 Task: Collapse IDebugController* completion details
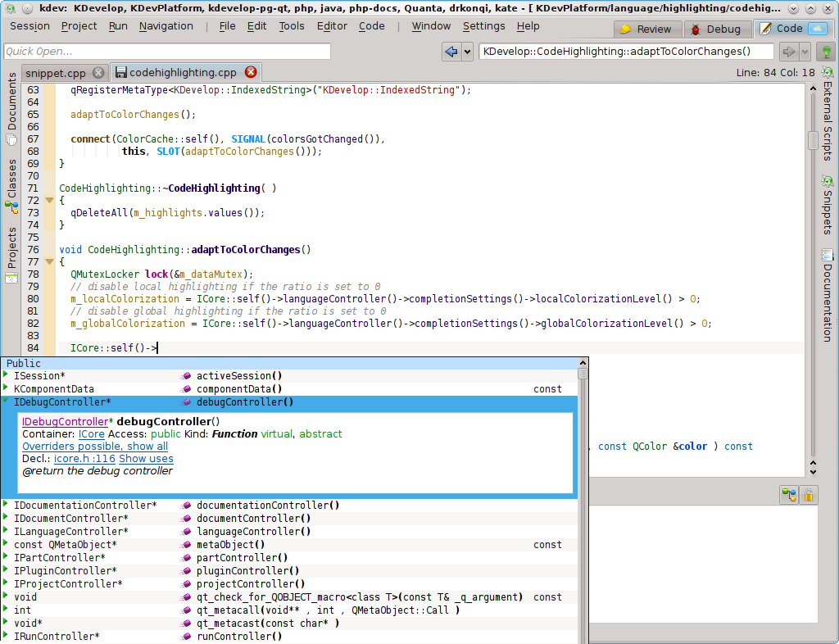pyautogui.click(x=6, y=400)
